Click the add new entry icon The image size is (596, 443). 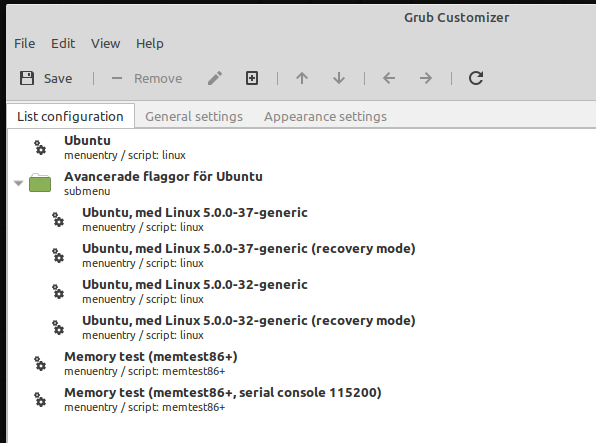click(x=252, y=78)
